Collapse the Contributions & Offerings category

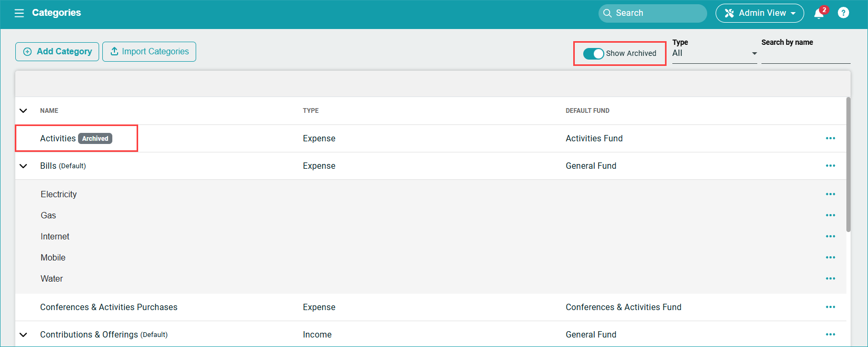pos(23,334)
